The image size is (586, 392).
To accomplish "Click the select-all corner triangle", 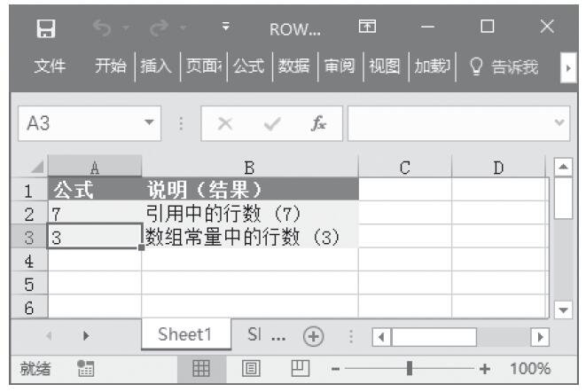I will [35, 167].
